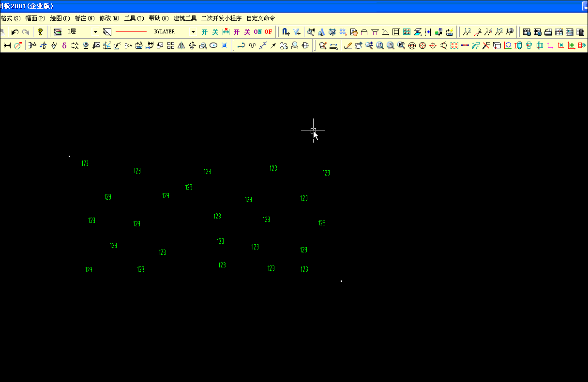Toggle the red OF button
Image resolution: width=588 pixels, height=382 pixels.
point(268,32)
